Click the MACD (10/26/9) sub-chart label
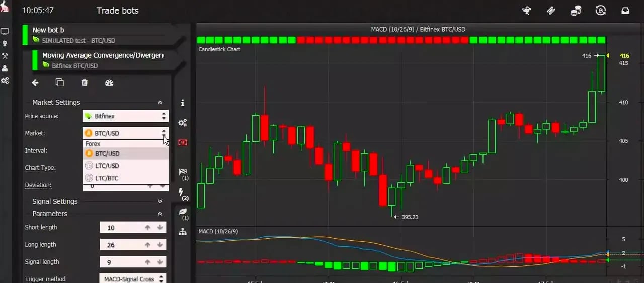 pos(218,231)
